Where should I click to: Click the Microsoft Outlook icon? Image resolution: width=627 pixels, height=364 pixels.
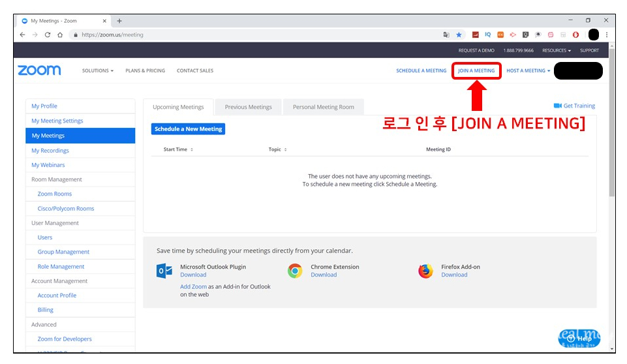tap(164, 271)
